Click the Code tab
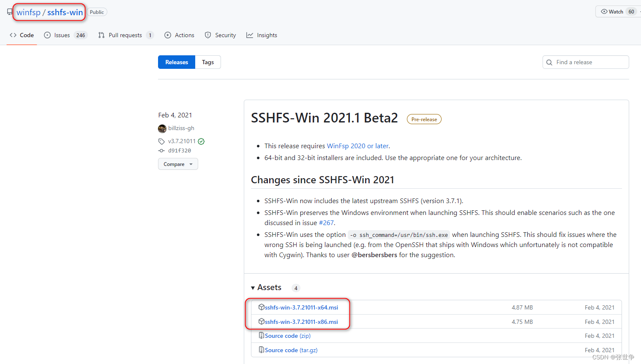The image size is (641, 364). [22, 35]
